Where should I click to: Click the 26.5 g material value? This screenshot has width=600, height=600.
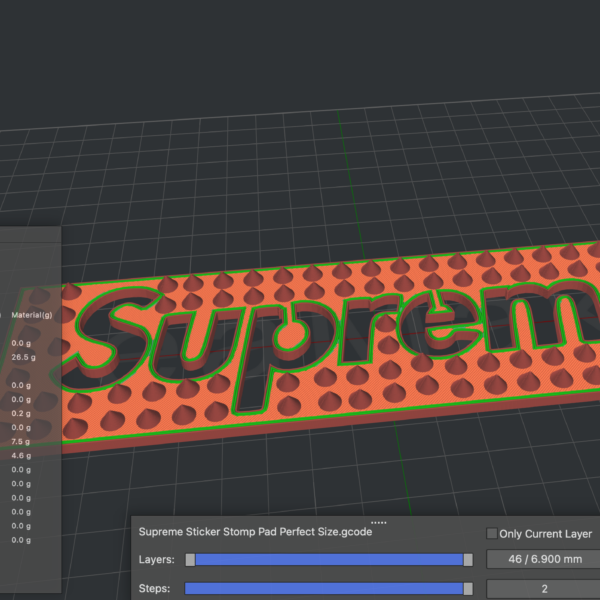coord(23,357)
